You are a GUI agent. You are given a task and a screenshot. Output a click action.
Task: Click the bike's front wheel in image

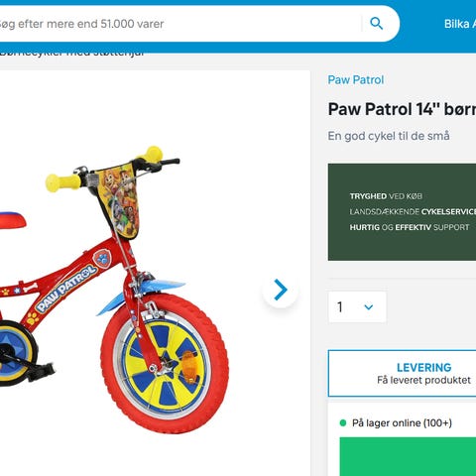165,363
